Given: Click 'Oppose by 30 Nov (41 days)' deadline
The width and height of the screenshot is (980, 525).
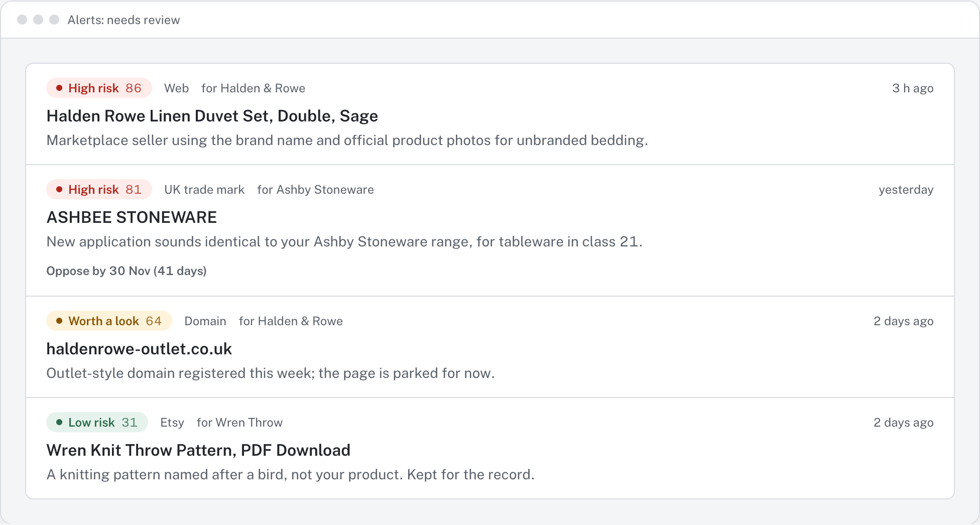Looking at the screenshot, I should click(x=127, y=271).
